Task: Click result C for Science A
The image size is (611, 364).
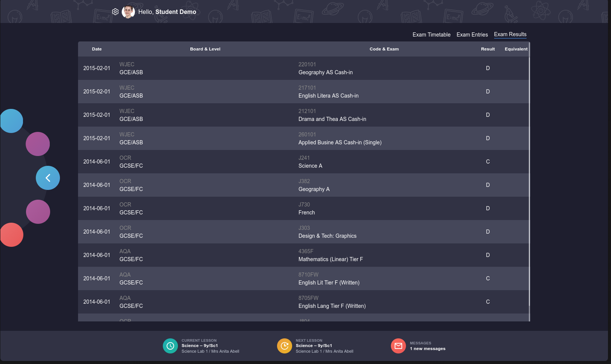Action: 488,162
